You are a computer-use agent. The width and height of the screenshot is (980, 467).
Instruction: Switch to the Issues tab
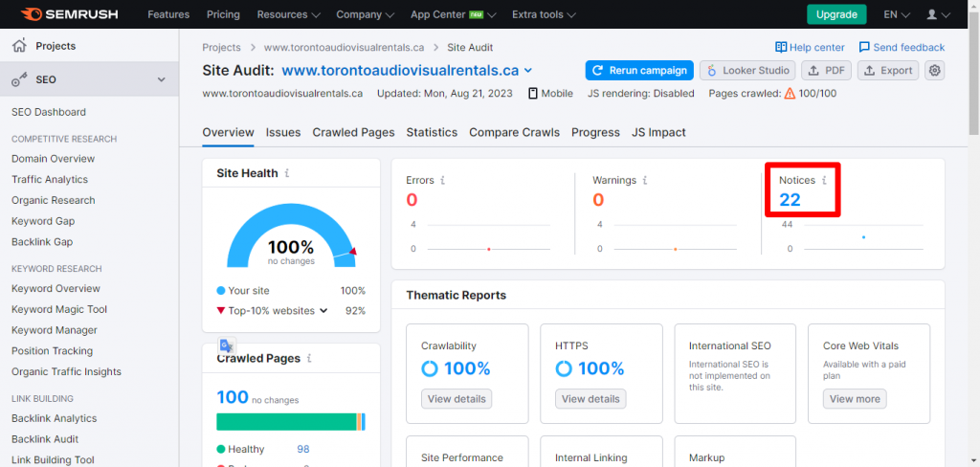[283, 132]
